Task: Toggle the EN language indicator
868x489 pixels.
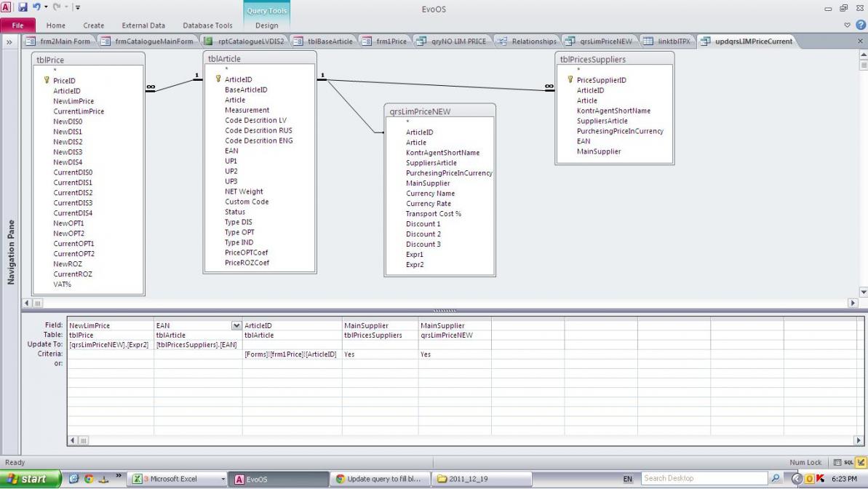Action: (628, 479)
